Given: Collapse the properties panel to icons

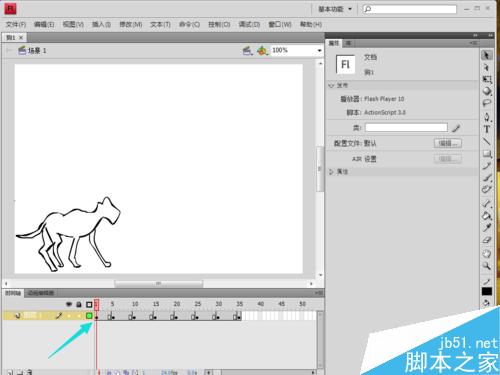Looking at the screenshot, I should pos(475,35).
